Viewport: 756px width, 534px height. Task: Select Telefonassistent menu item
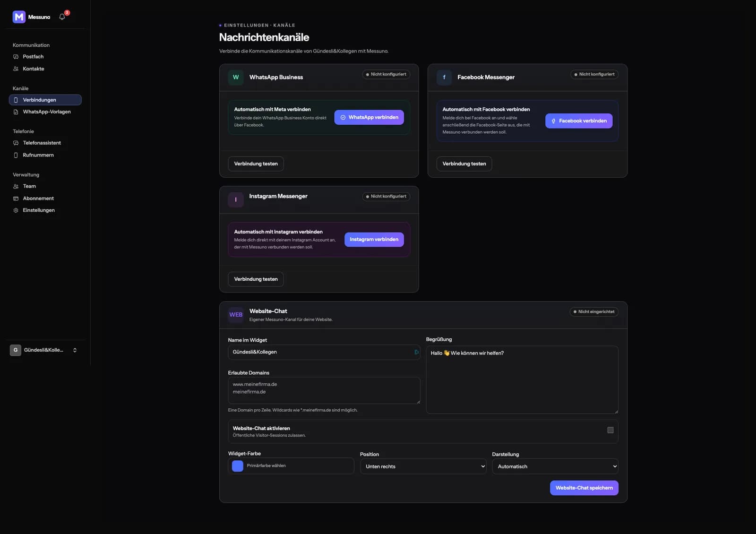tap(45, 143)
